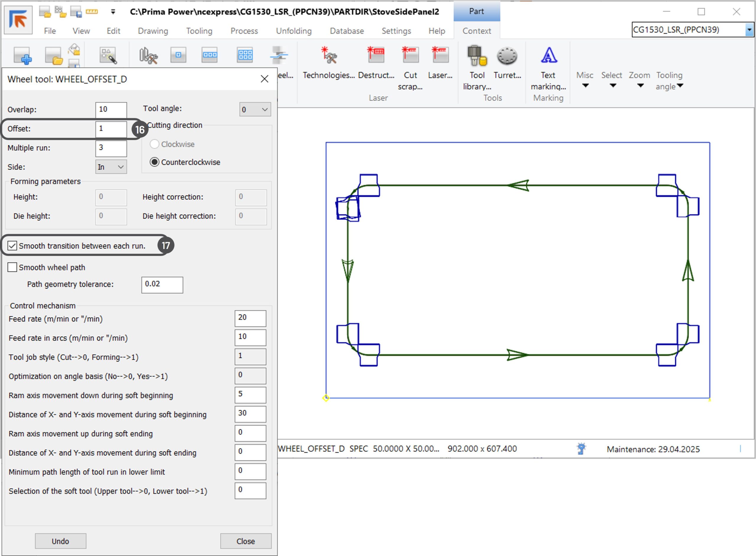Click the Path geometry tolerance input field
The image size is (756, 556).
click(162, 285)
